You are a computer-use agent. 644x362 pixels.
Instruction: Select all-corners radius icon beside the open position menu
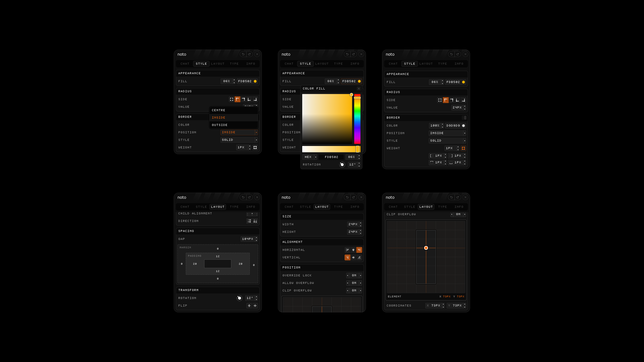(231, 99)
